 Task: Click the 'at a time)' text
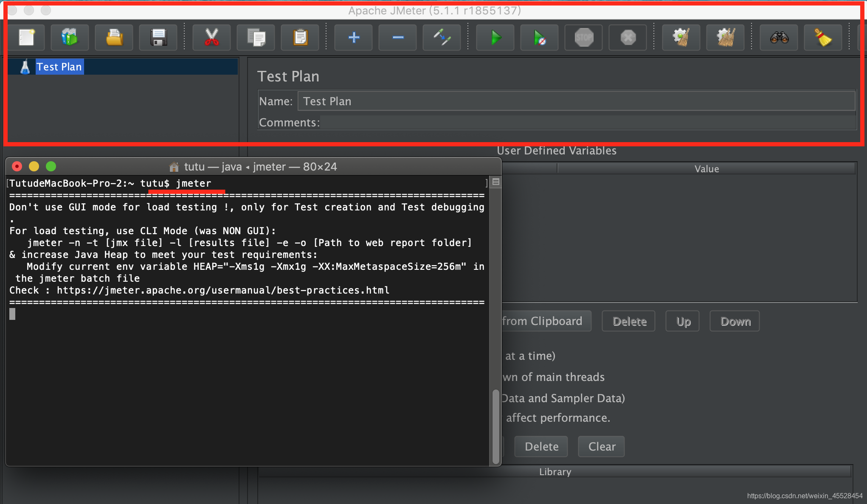click(x=530, y=356)
